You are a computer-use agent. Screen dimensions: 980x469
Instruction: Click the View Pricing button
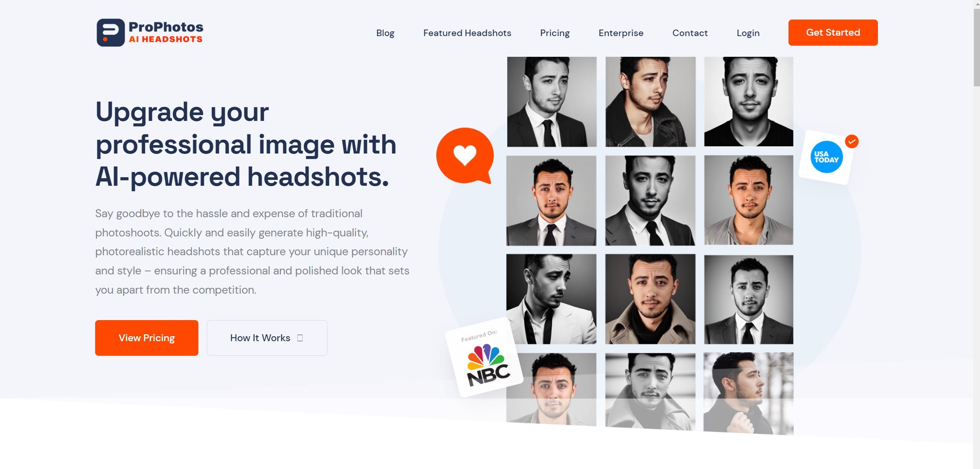146,338
